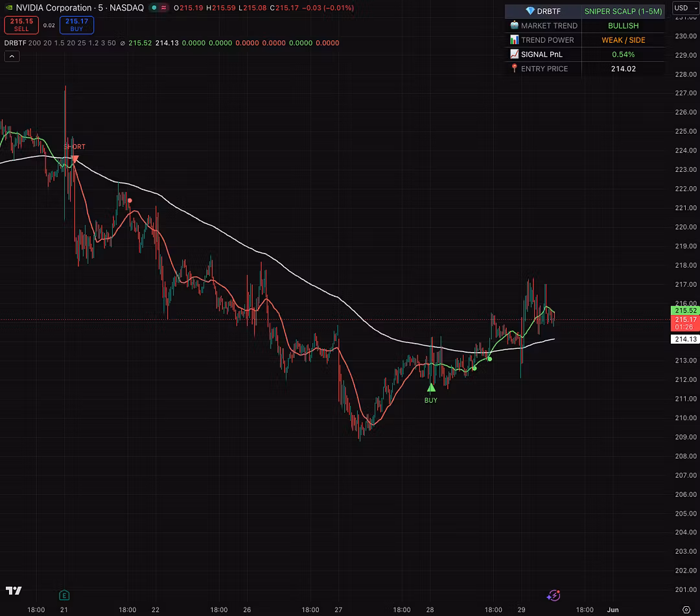The width and height of the screenshot is (700, 616).
Task: Click the red 215.17 current price label
Action: [685, 323]
